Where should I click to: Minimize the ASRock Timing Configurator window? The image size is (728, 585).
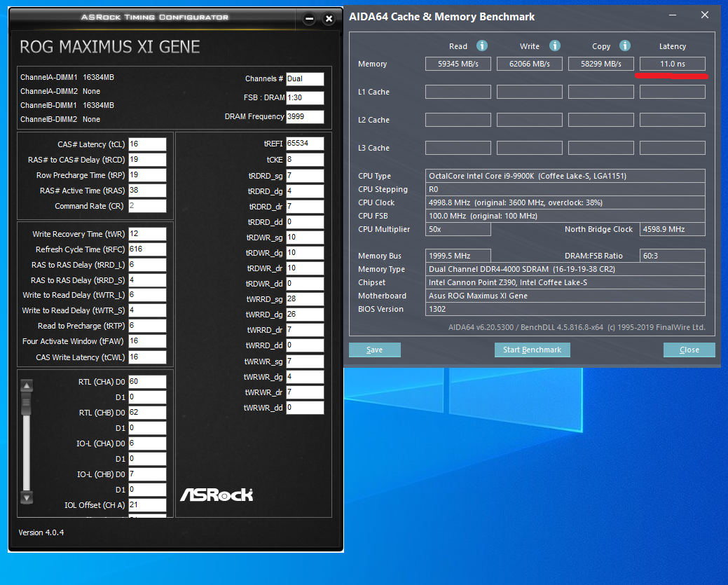click(309, 19)
